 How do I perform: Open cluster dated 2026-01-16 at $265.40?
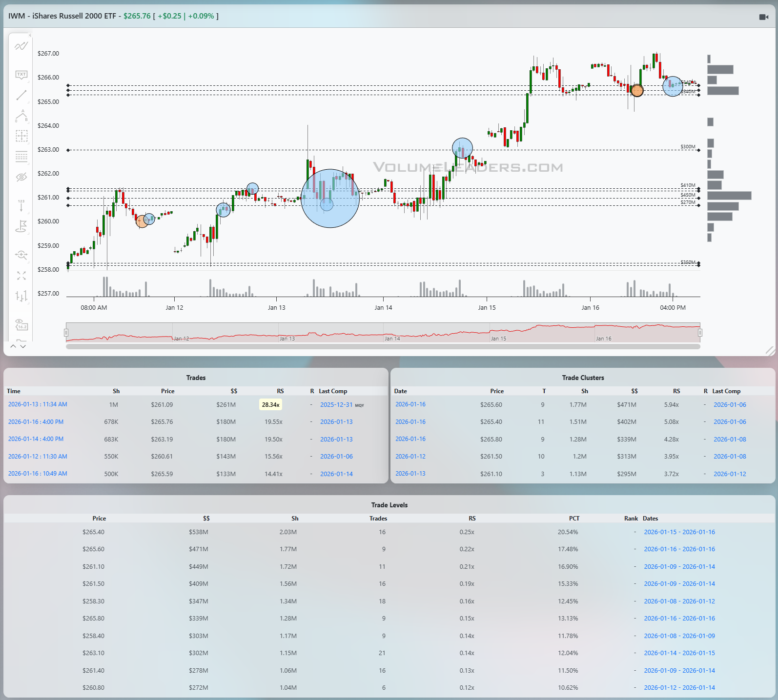pos(410,422)
